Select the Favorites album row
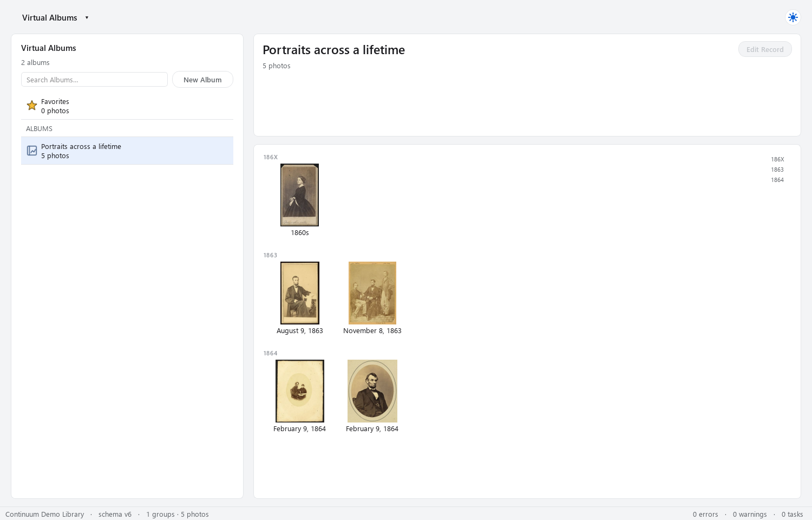The height and width of the screenshot is (520, 812). point(127,106)
